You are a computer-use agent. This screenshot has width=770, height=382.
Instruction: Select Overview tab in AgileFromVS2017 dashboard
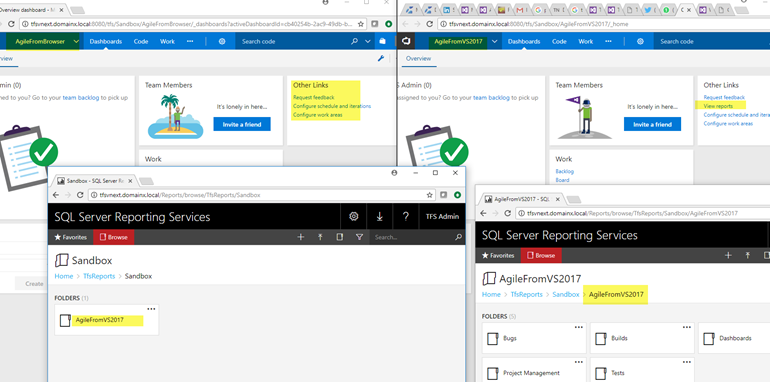point(418,58)
